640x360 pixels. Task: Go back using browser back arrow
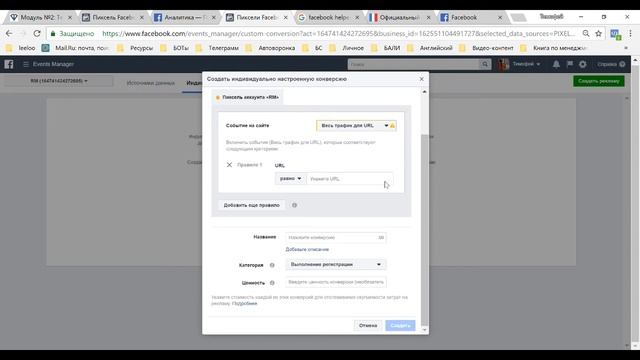click(x=9, y=33)
